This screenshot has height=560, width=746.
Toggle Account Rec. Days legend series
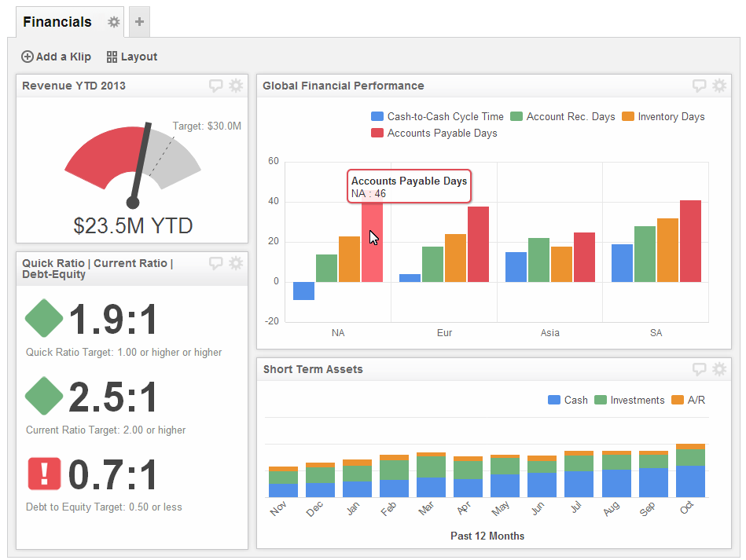click(563, 116)
